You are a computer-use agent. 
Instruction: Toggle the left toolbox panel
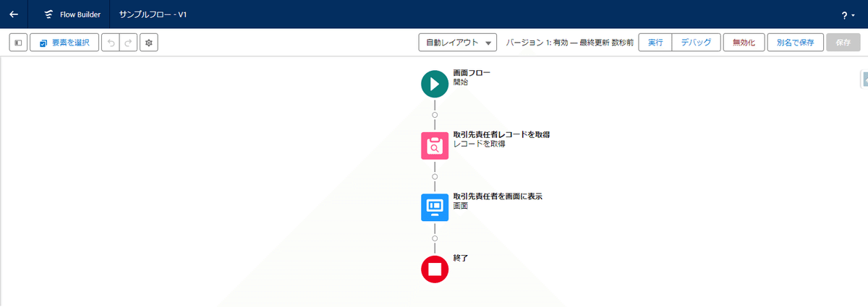pos(18,43)
